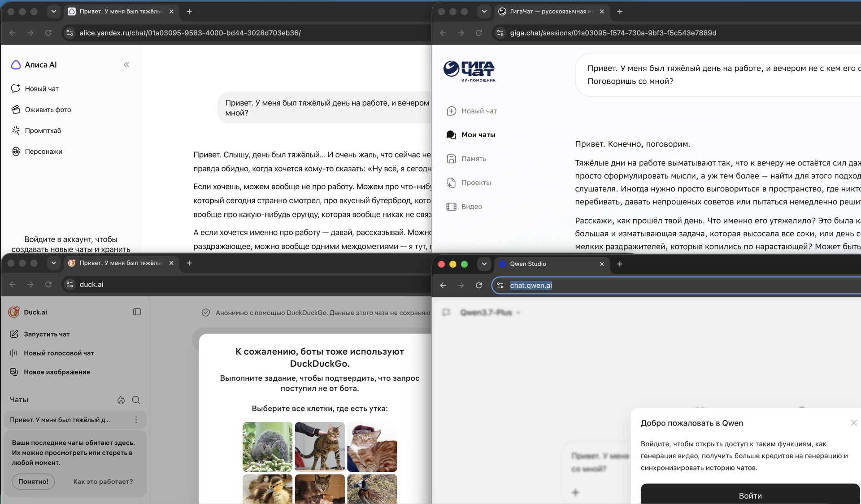Select the gray squirrel image tile

(x=267, y=447)
